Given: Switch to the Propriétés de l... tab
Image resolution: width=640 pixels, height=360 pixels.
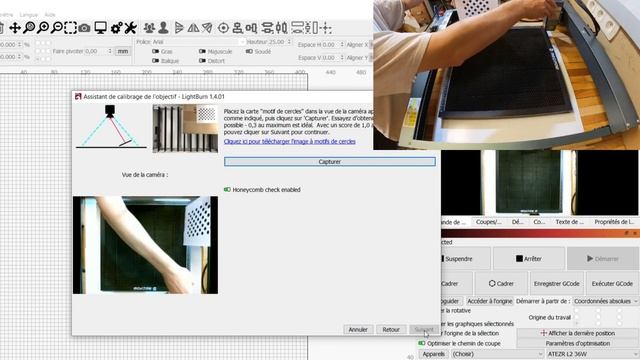Looking at the screenshot, I should click(x=614, y=222).
